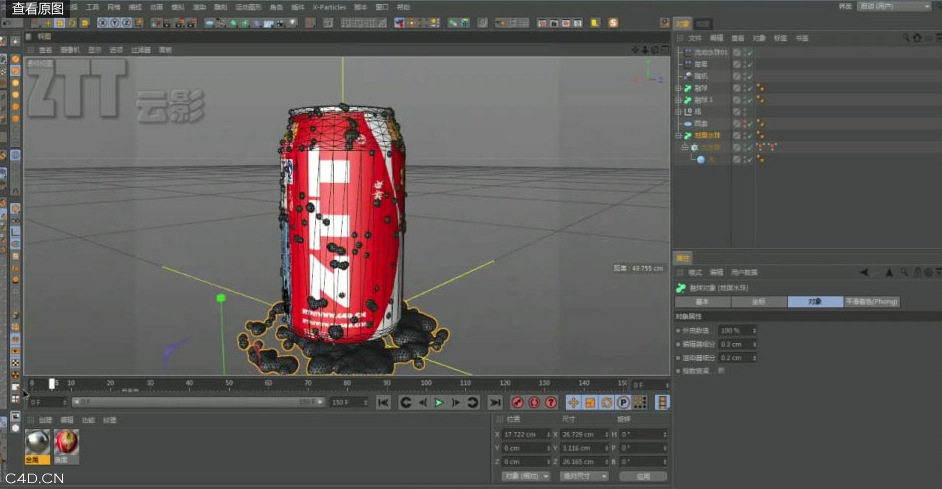
Task: Toggle position keyframe recording icon
Action: click(x=573, y=402)
